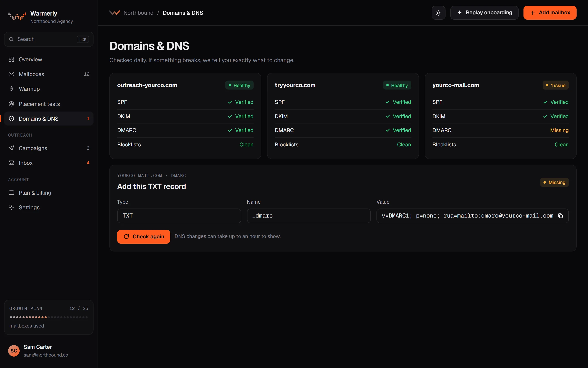Open the Inbox page
Viewport: 588px width, 368px height.
point(49,163)
